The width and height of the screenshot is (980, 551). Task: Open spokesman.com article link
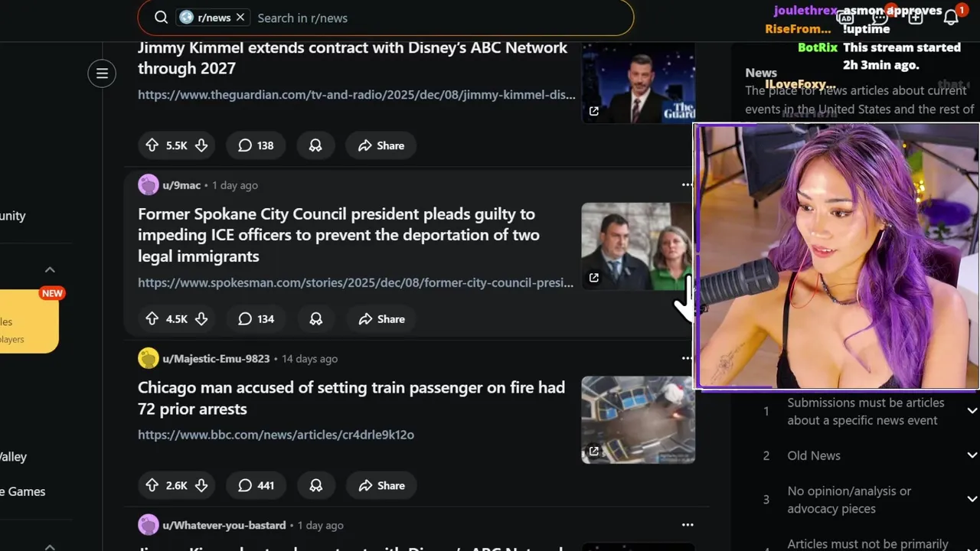click(x=355, y=282)
